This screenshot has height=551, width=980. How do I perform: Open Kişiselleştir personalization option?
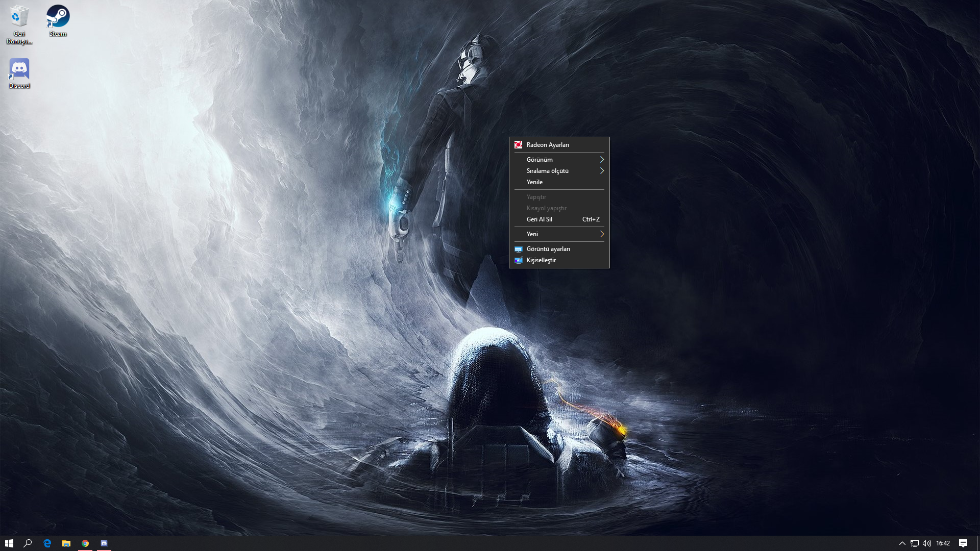(541, 260)
